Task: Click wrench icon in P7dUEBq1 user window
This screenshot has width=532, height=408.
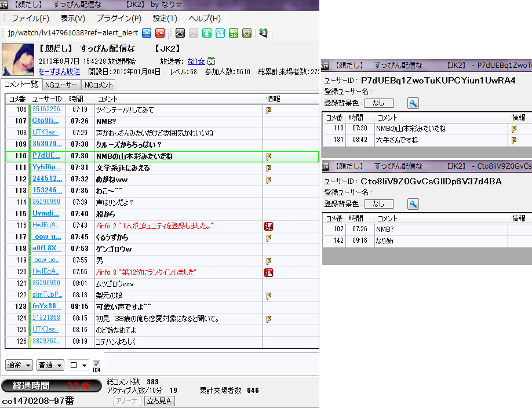Action: point(413,103)
